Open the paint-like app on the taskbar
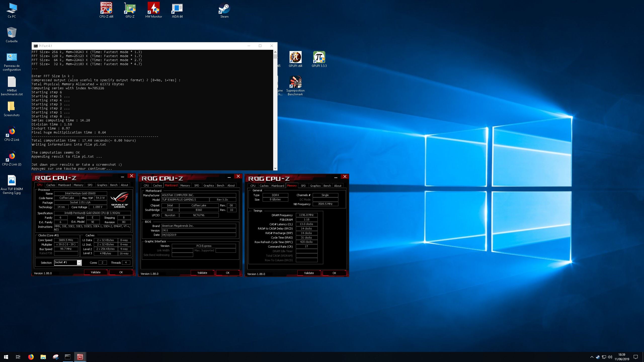The image size is (644, 362). click(55, 357)
